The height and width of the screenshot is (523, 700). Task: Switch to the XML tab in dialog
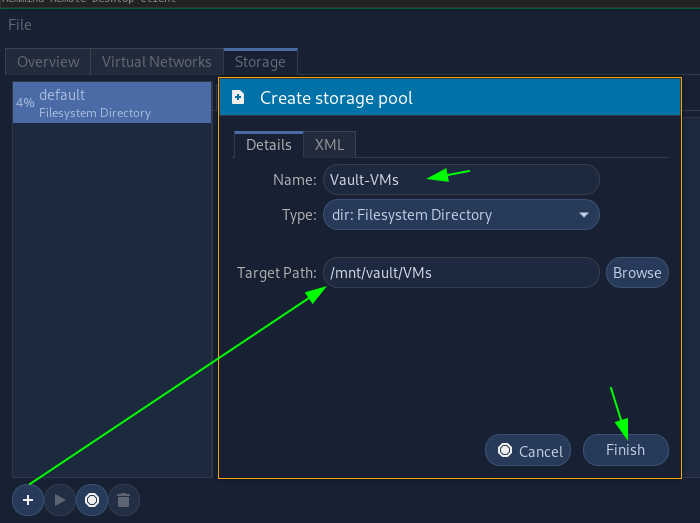tap(329, 144)
